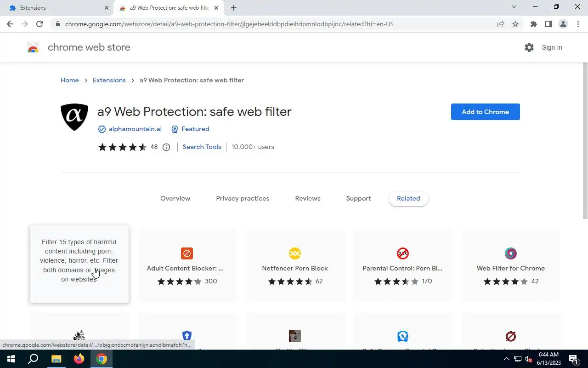
Task: Switch to the Extensions browser tab
Action: (57, 8)
